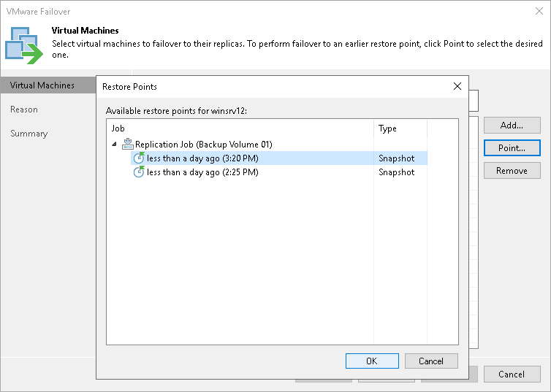Click Add... button in VMware Failover wizard

512,126
